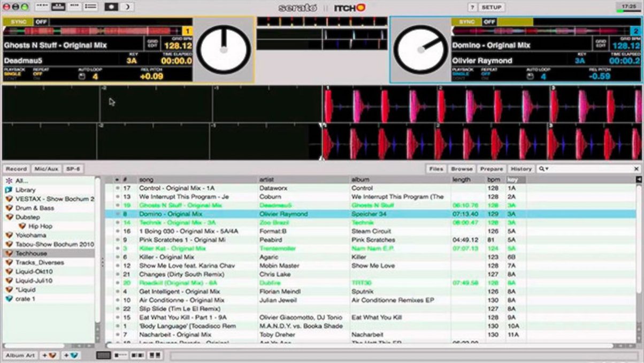Viewport: 644px width, 363px height.
Task: Sort the library by the artist column
Action: point(304,180)
